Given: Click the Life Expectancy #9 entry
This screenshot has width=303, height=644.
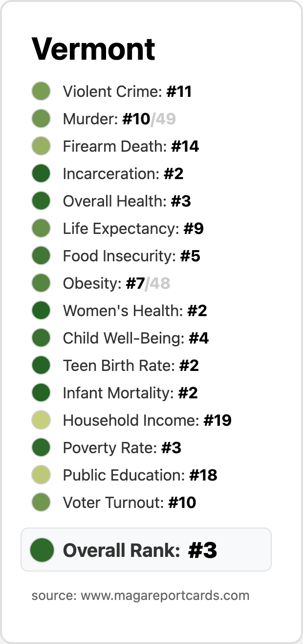Looking at the screenshot, I should (118, 229).
